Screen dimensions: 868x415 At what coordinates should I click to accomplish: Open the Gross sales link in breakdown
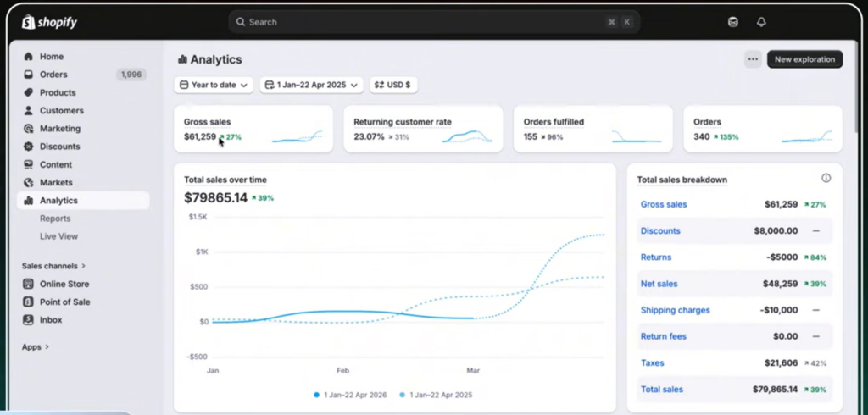(x=663, y=204)
